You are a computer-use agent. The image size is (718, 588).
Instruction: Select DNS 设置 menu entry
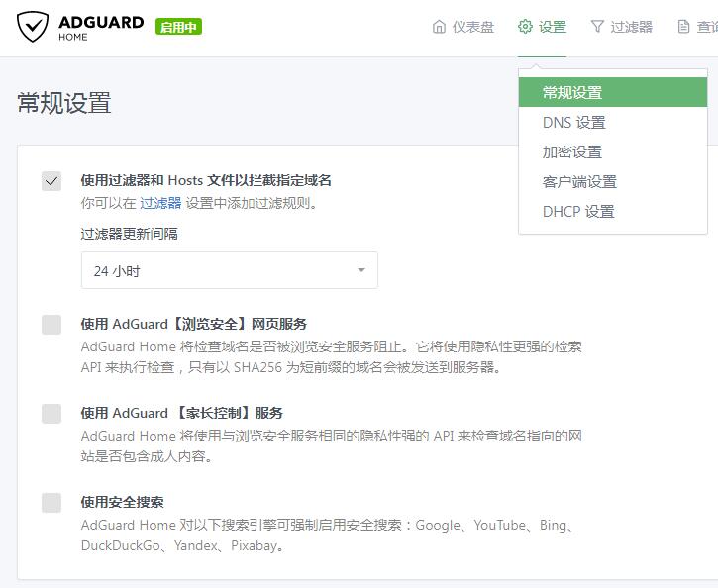pos(613,123)
